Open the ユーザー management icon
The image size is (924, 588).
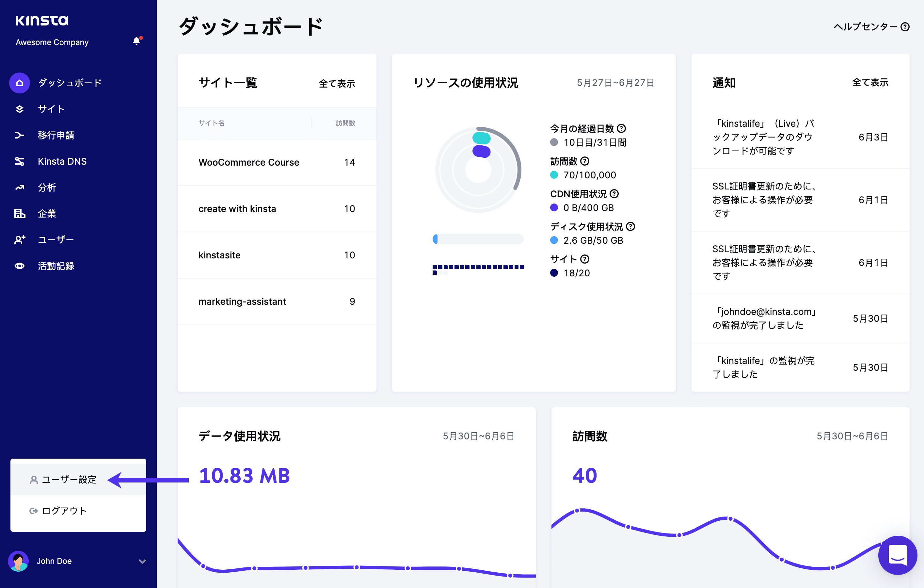[19, 239]
